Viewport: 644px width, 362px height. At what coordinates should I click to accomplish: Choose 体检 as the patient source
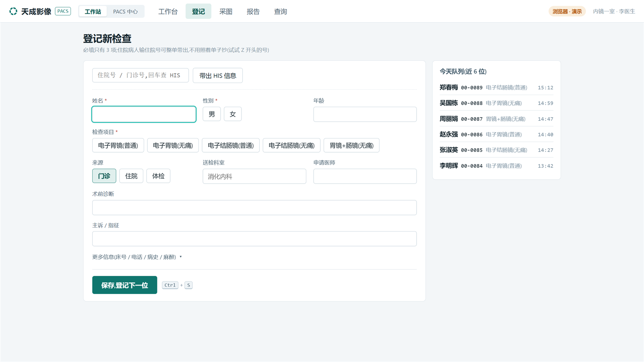click(158, 176)
